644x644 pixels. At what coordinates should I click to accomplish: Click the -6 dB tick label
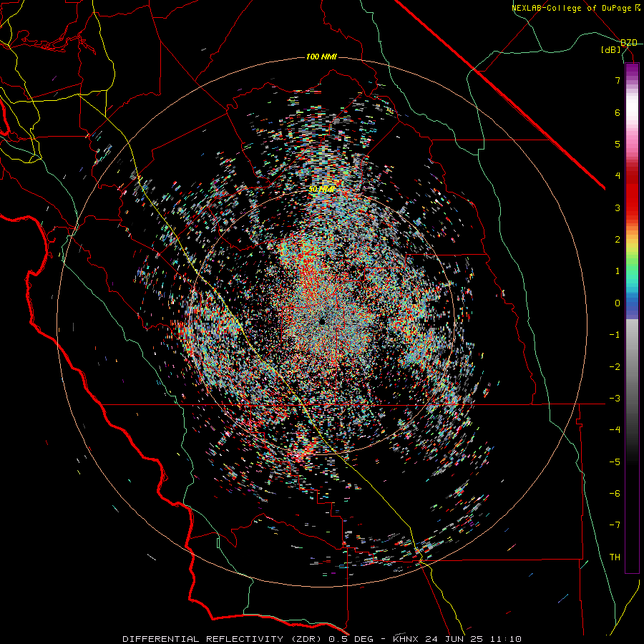615,494
